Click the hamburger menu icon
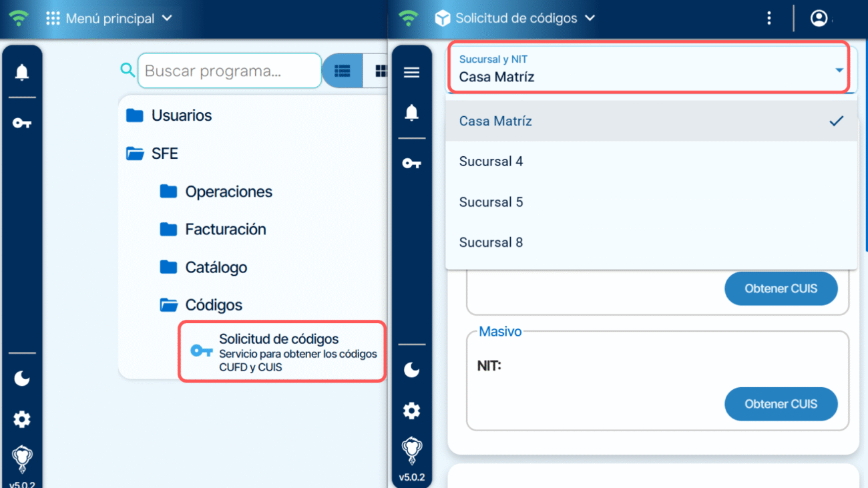 click(411, 72)
